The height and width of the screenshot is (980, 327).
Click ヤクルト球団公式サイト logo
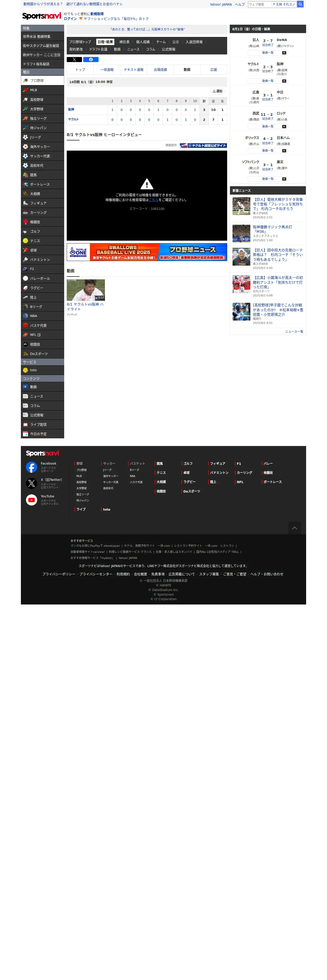tap(203, 145)
